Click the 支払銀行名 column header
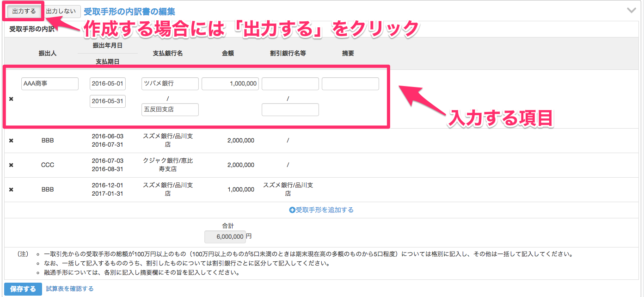Viewport: 644px width, 297px height. pos(168,54)
